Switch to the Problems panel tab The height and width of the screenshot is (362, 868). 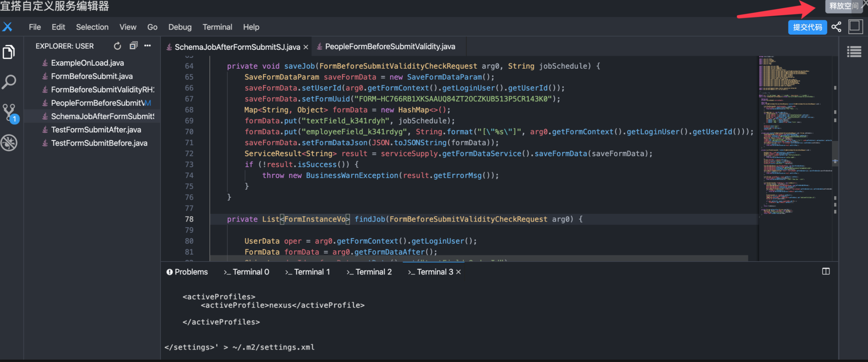point(187,272)
